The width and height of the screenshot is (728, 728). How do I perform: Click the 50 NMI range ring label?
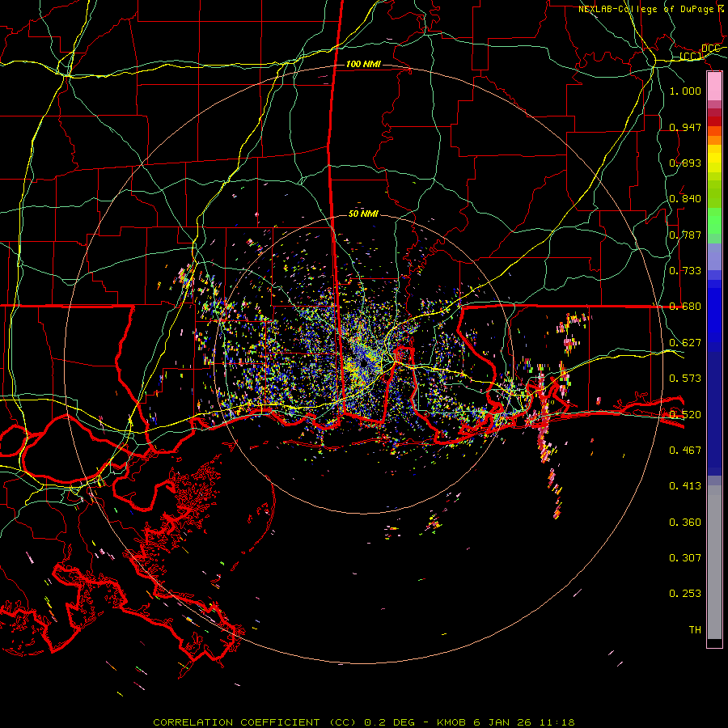coord(363,214)
